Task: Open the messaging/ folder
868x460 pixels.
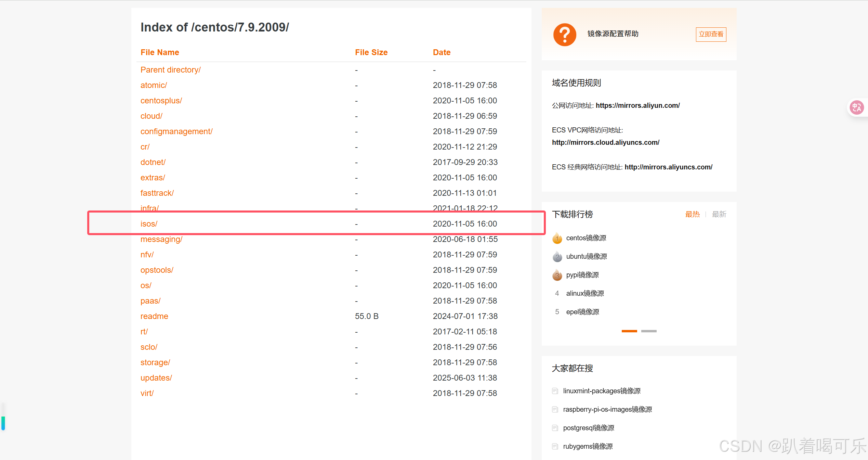Action: point(161,239)
